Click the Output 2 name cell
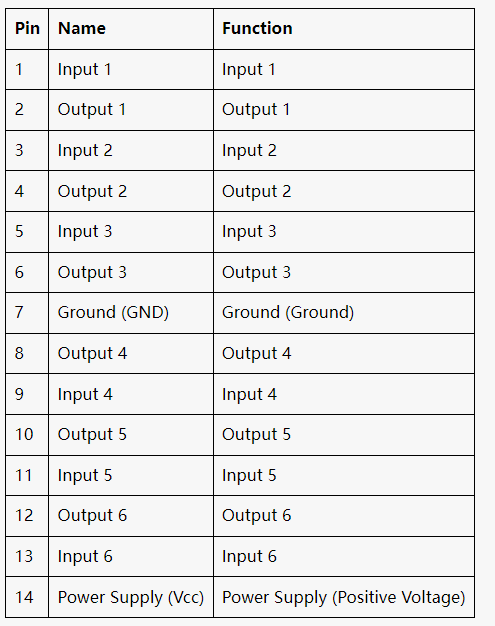 [x=131, y=191]
